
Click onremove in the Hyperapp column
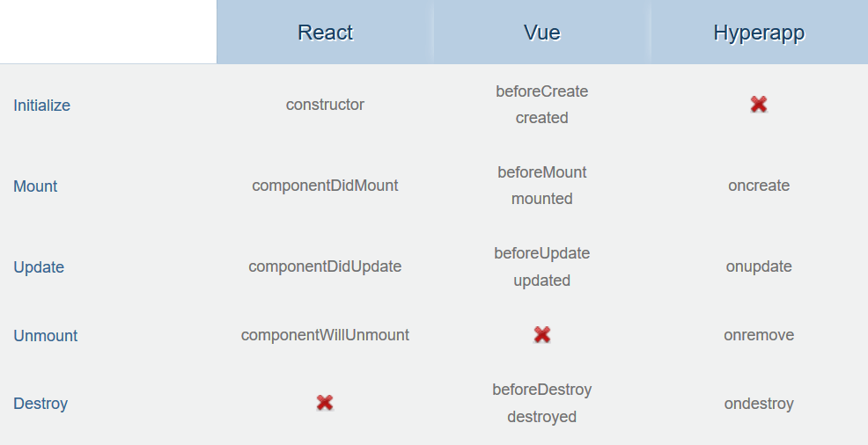[759, 335]
